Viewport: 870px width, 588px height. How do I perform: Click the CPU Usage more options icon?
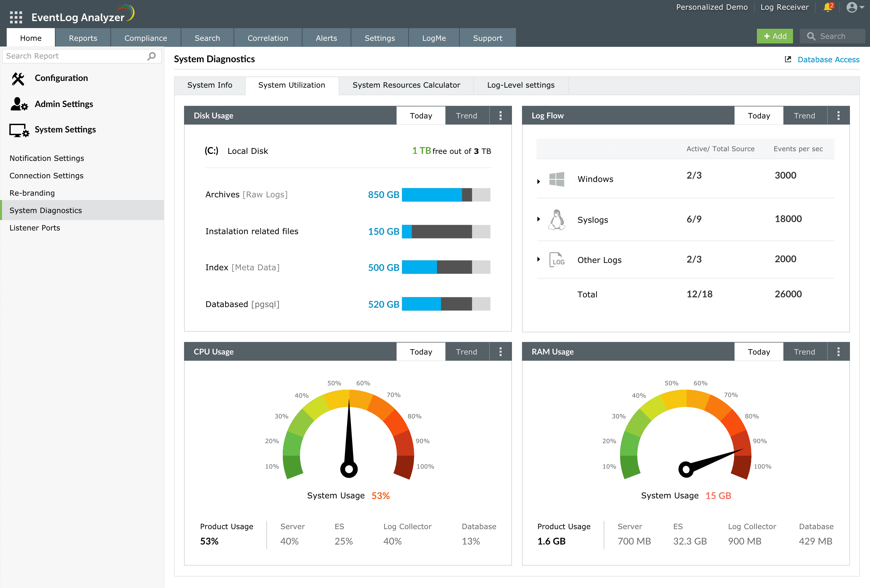pyautogui.click(x=500, y=352)
